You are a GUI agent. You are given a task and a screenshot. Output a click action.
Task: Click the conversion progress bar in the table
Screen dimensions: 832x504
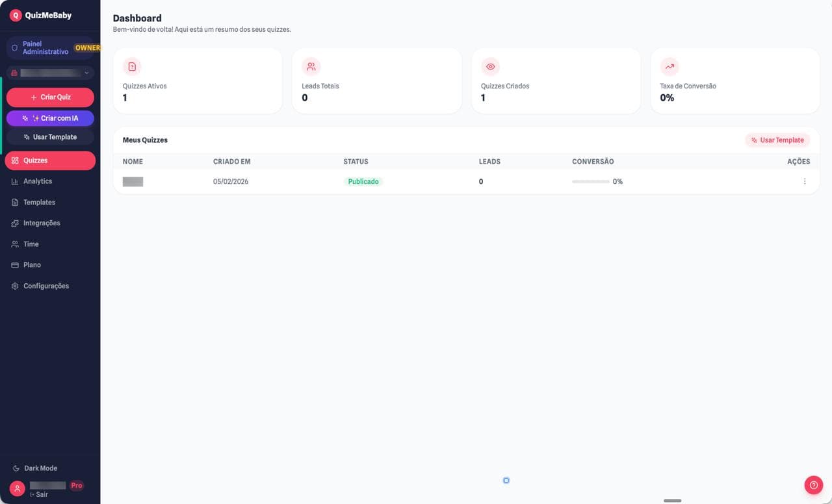click(590, 182)
